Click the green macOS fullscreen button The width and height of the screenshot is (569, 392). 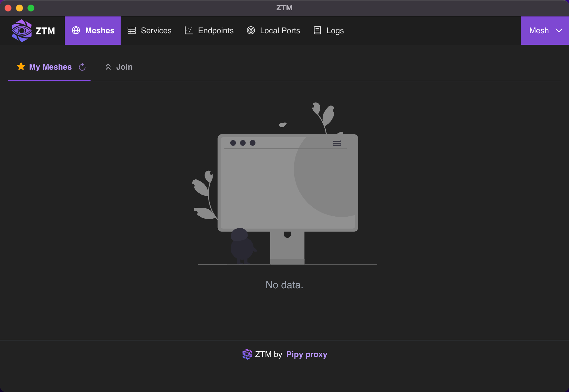point(31,8)
